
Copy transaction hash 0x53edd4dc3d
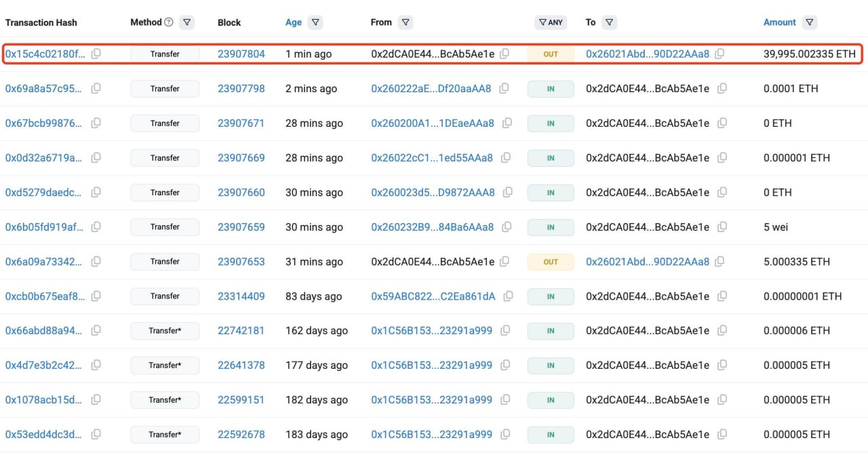tap(96, 435)
